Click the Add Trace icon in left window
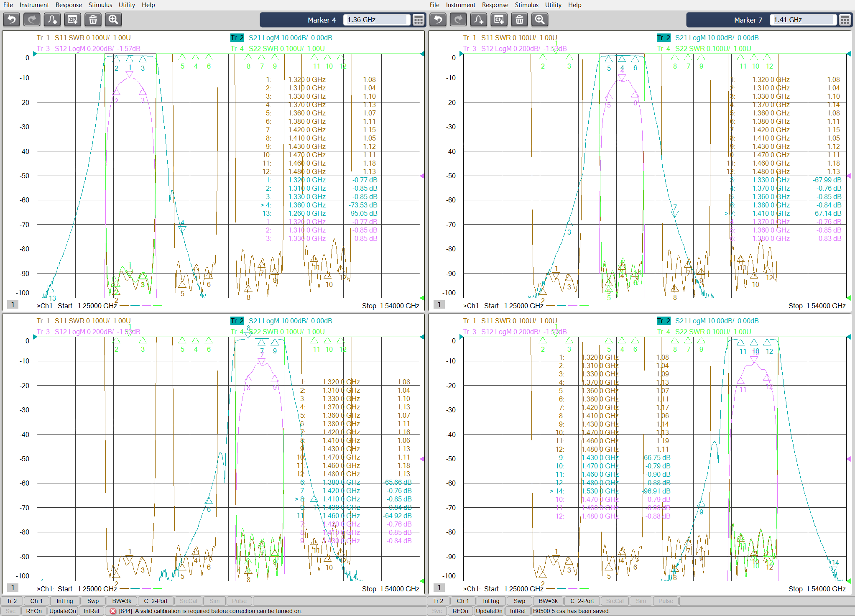The image size is (855, 616). point(52,20)
